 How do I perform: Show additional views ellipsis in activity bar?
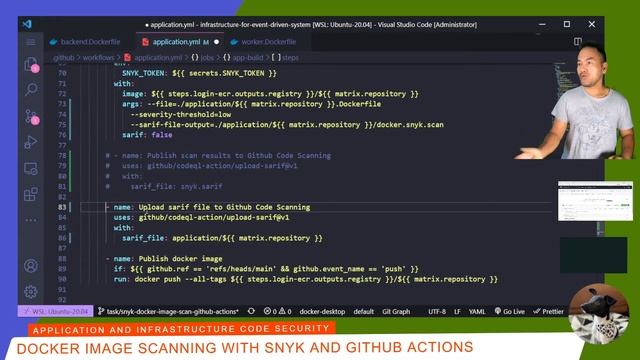click(x=31, y=220)
